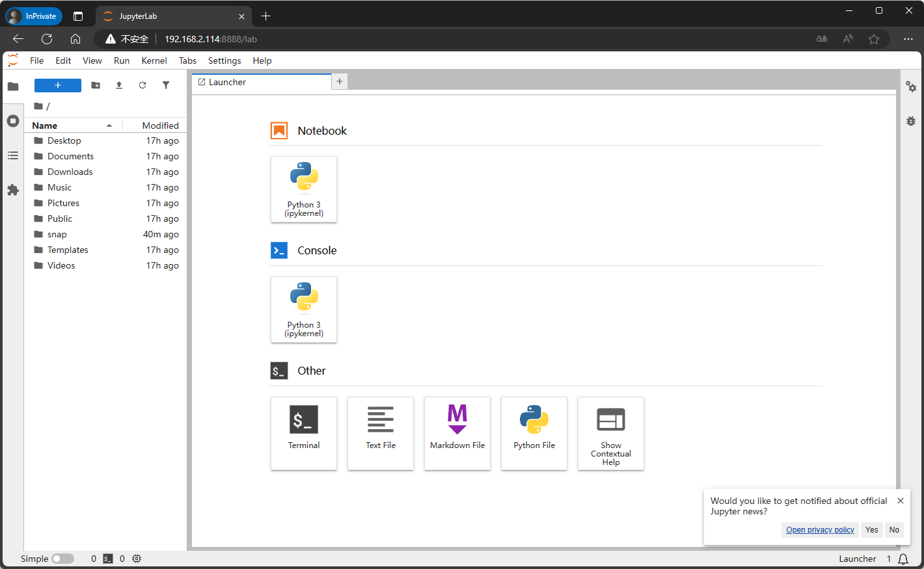Select the Launcher tab

(x=262, y=82)
